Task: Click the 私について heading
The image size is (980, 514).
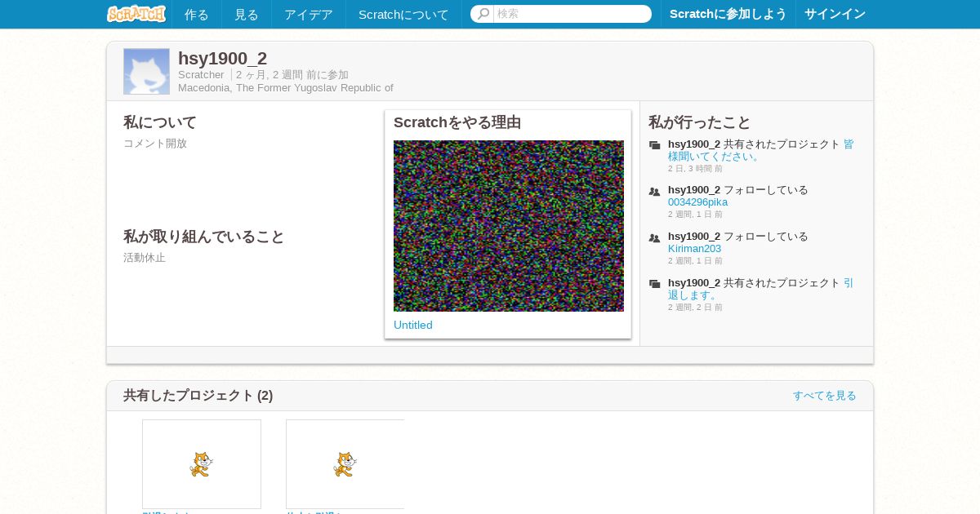Action: (x=160, y=122)
